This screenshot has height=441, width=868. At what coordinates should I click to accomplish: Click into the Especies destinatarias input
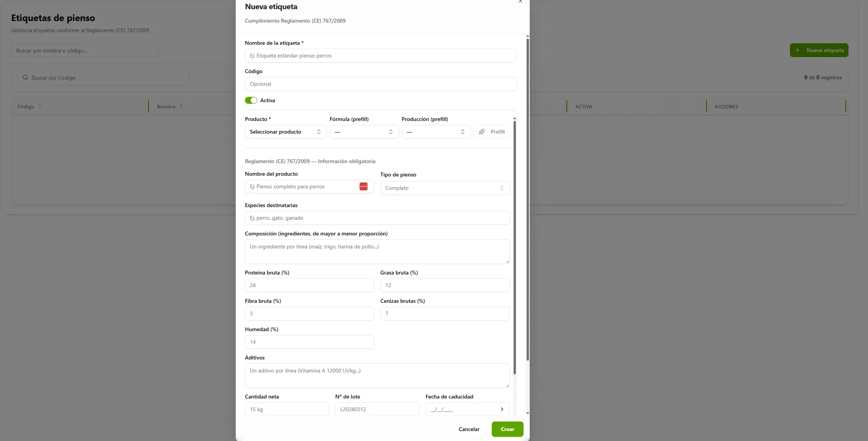[377, 218]
